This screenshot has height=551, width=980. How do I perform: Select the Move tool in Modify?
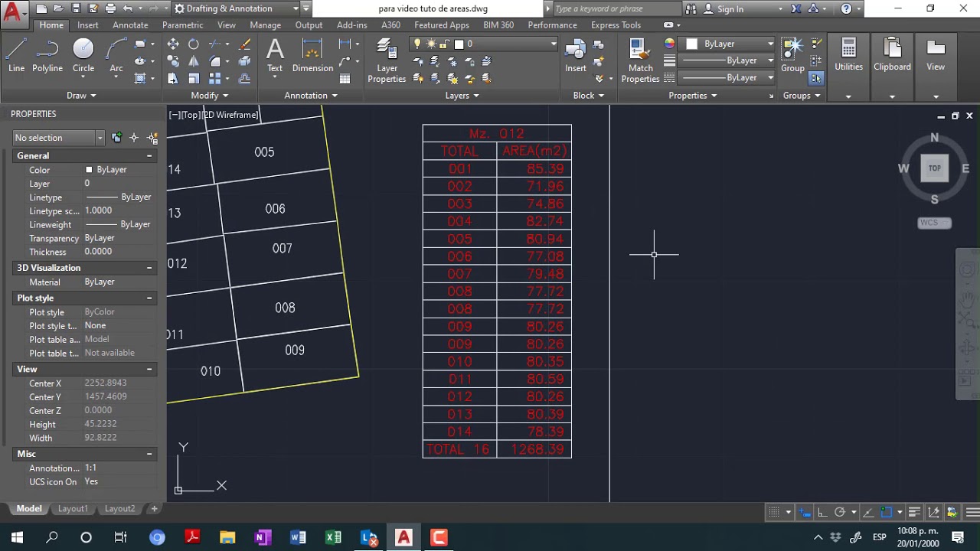pos(173,44)
